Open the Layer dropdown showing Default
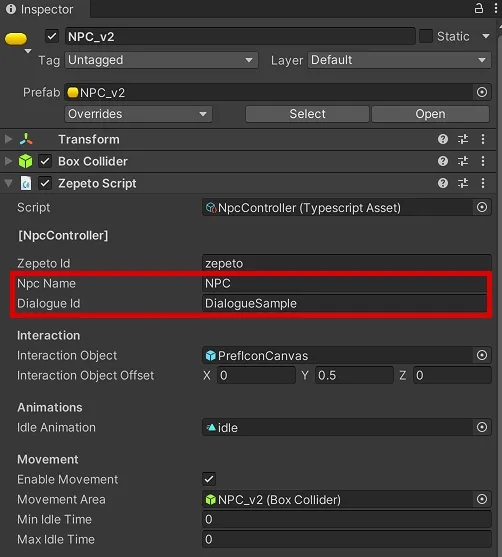Image resolution: width=502 pixels, height=557 pixels. coord(399,60)
